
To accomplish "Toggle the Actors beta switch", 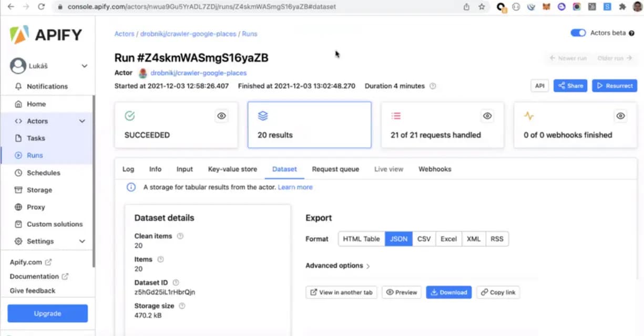I will pos(578,33).
